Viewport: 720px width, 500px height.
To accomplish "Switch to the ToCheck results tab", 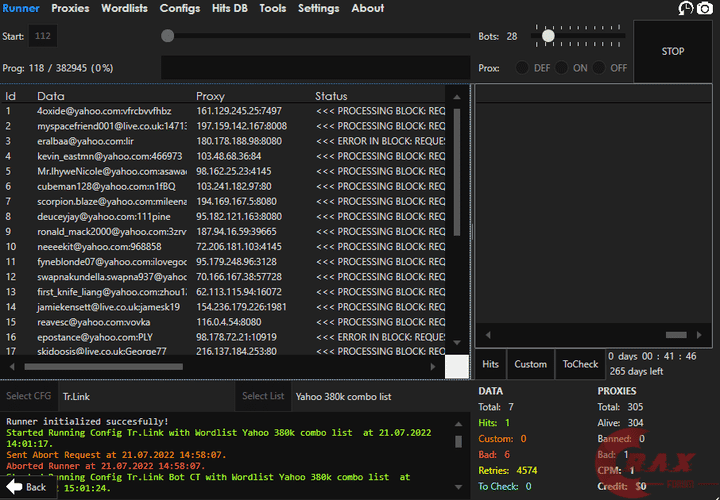I will (580, 364).
